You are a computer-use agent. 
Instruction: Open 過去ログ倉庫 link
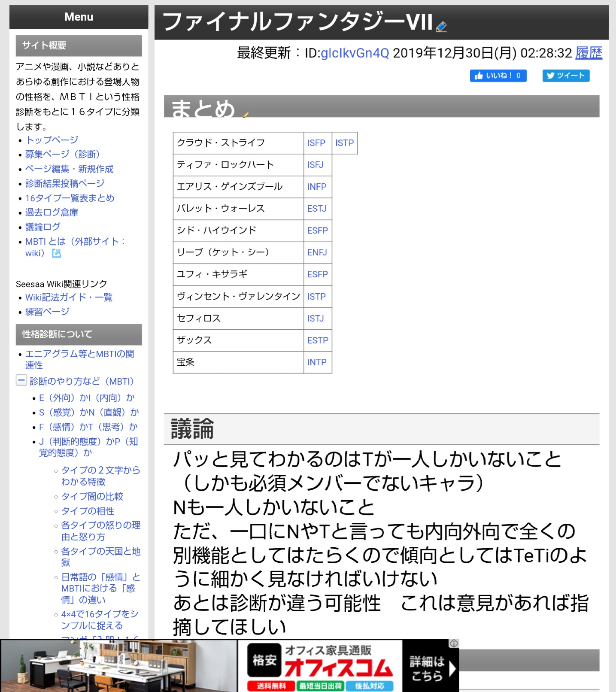click(x=52, y=212)
